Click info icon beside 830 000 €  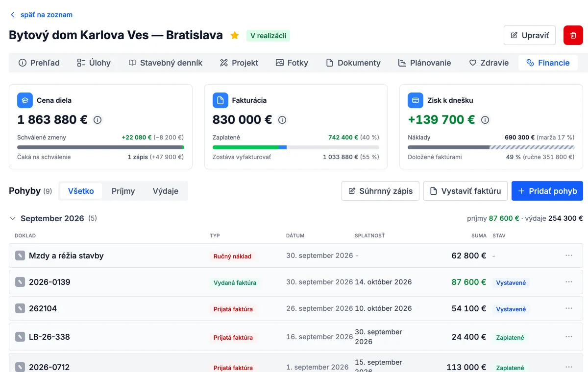[x=282, y=120]
